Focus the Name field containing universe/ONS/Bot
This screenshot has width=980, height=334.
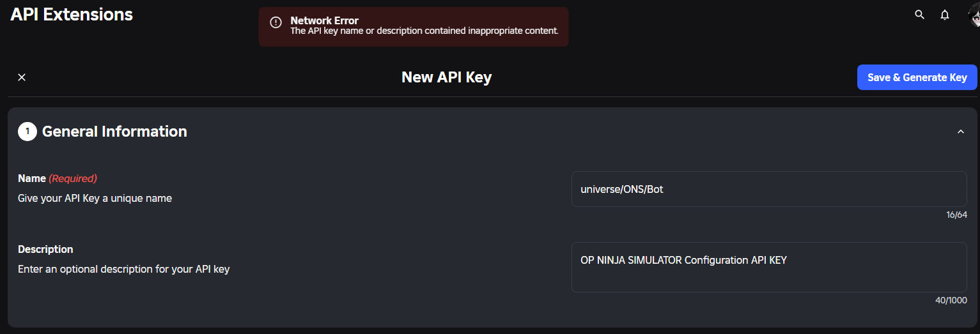(x=769, y=189)
